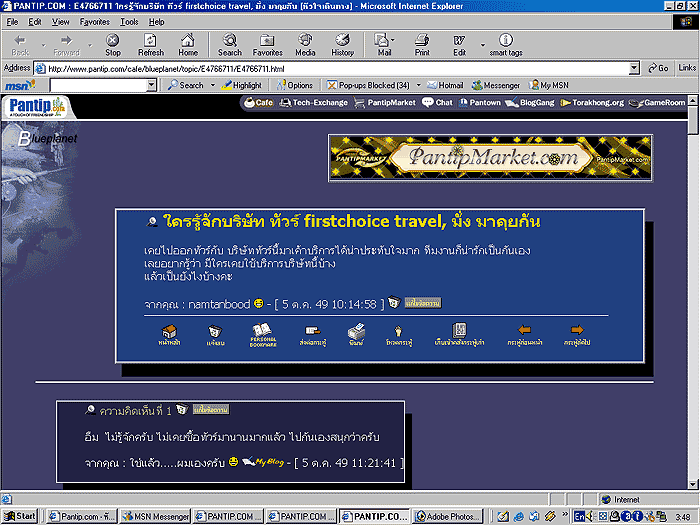Click the Edit toolbar icon
This screenshot has width=700, height=525.
pos(459,45)
